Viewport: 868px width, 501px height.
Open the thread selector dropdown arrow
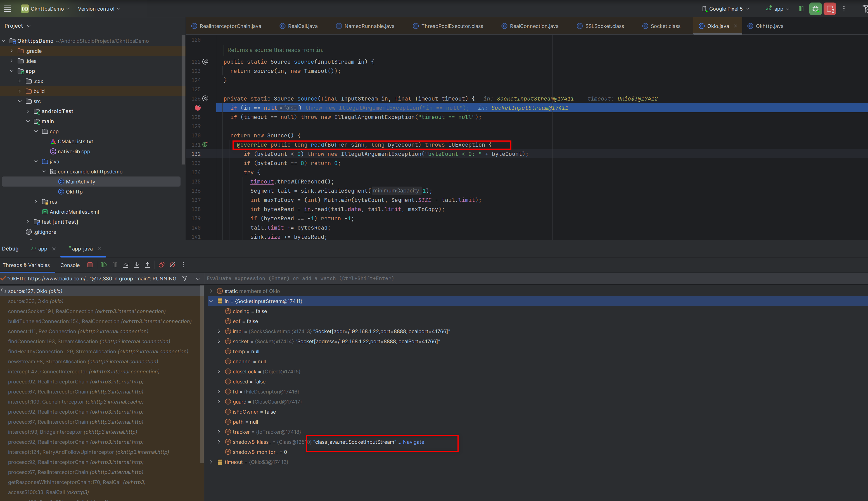point(198,279)
